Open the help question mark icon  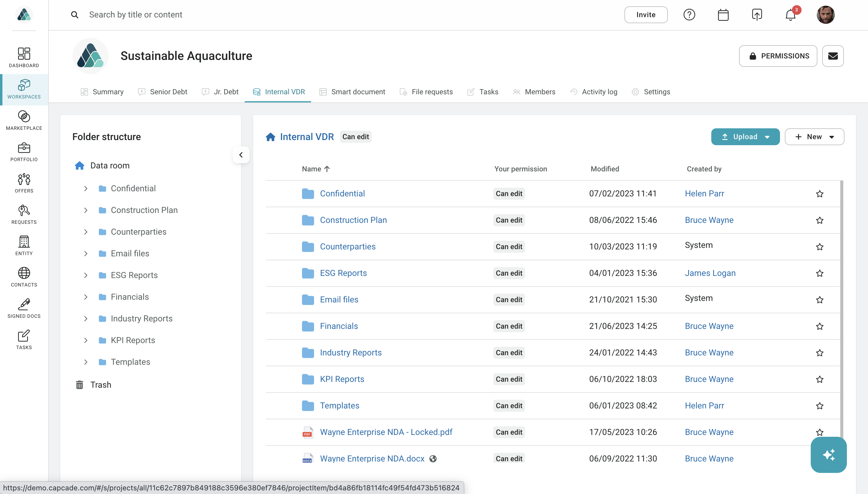point(689,15)
